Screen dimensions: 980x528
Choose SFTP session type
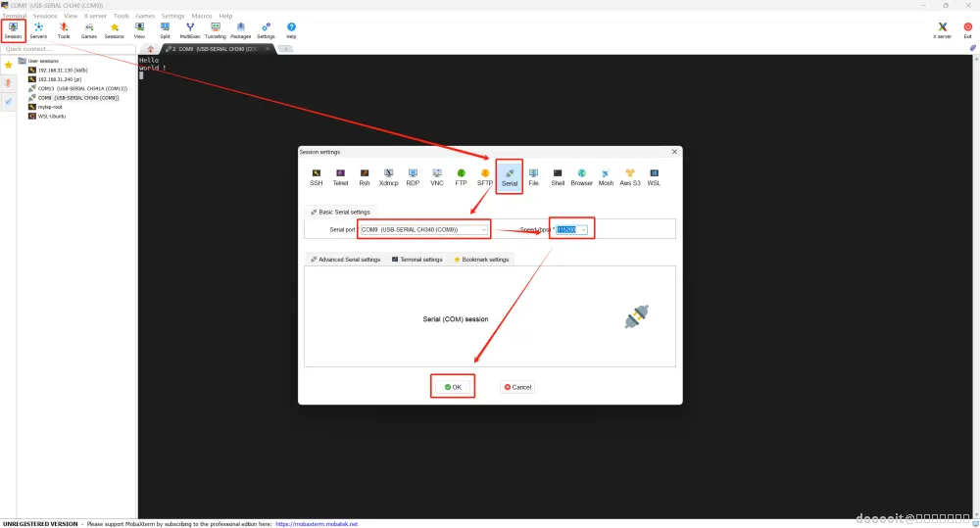[x=485, y=177]
